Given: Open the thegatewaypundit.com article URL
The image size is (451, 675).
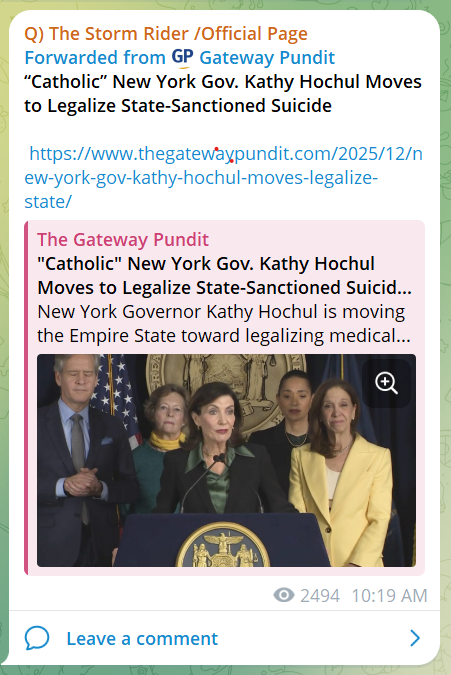Looking at the screenshot, I should (x=223, y=178).
